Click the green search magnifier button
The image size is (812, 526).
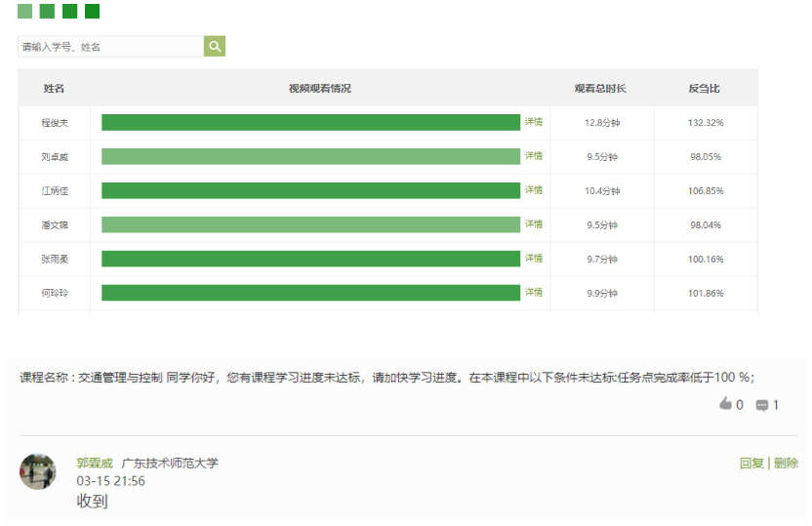click(x=215, y=46)
